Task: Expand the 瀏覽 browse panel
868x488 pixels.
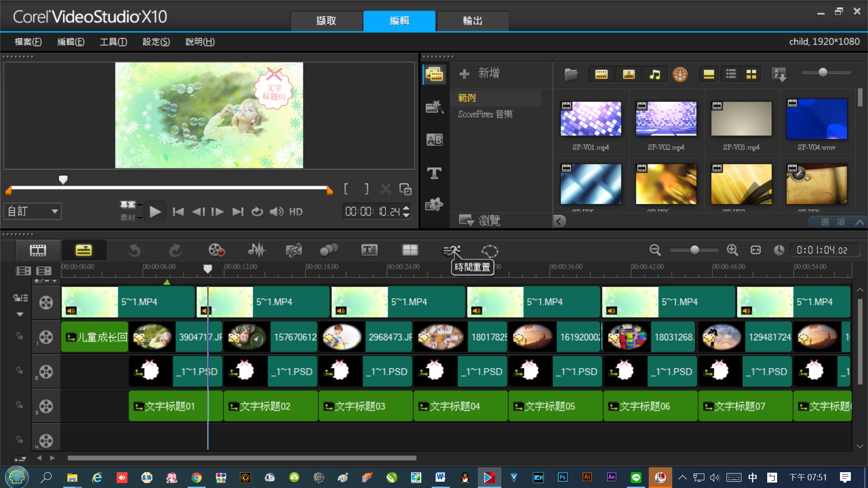Action: point(480,220)
